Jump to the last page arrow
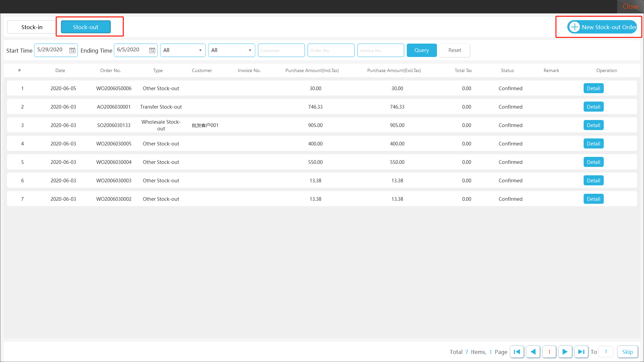 (581, 352)
